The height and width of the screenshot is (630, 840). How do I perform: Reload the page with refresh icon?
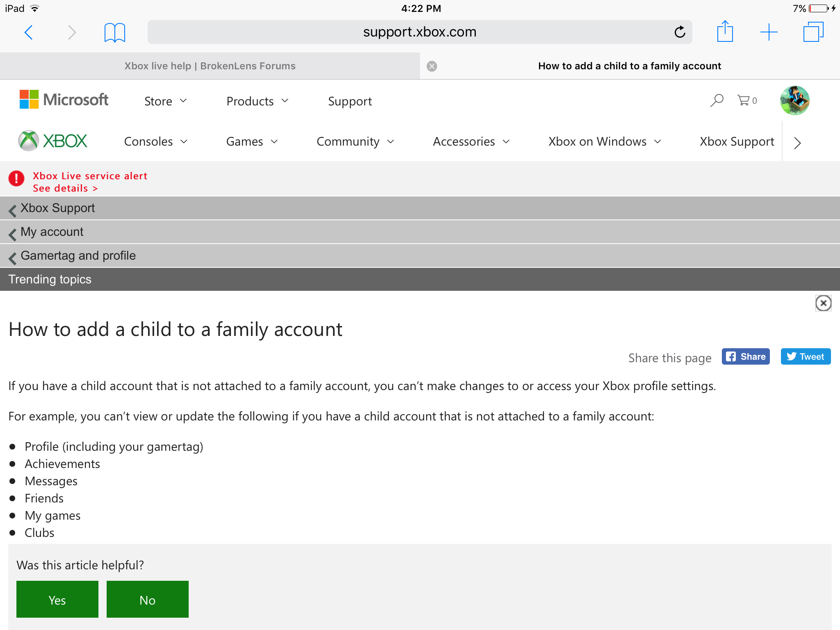pyautogui.click(x=680, y=32)
